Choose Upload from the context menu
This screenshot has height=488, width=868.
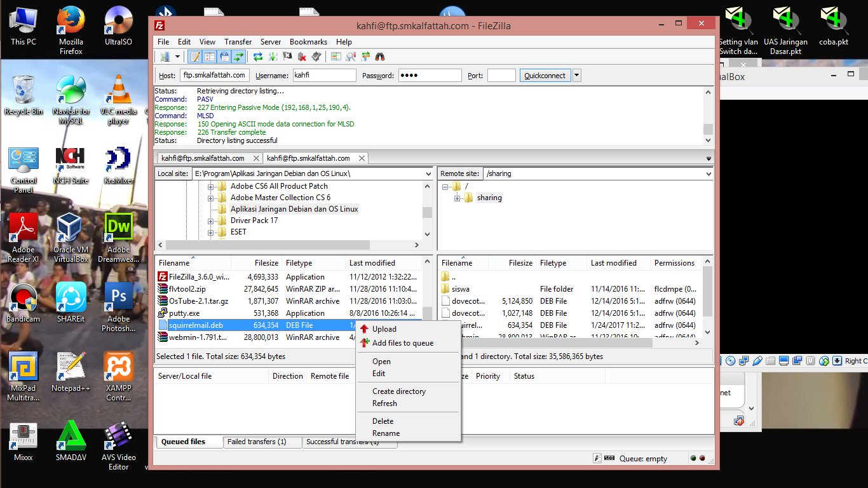click(x=407, y=329)
